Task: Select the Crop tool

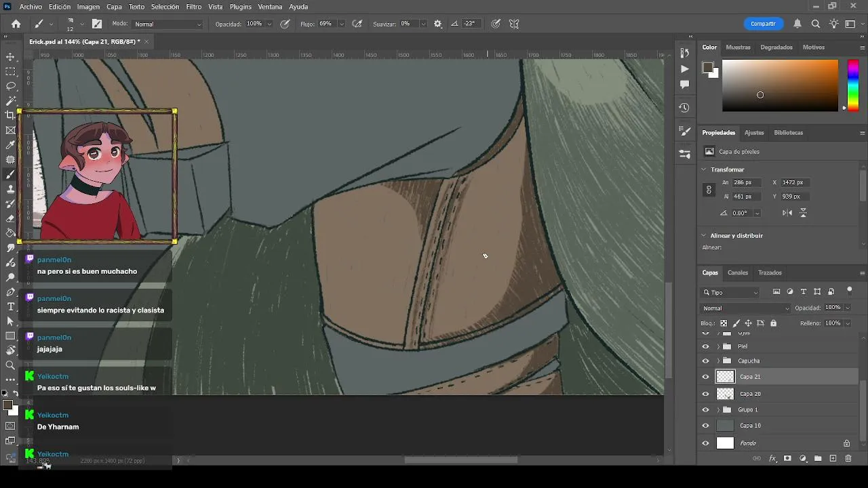Action: click(x=10, y=115)
